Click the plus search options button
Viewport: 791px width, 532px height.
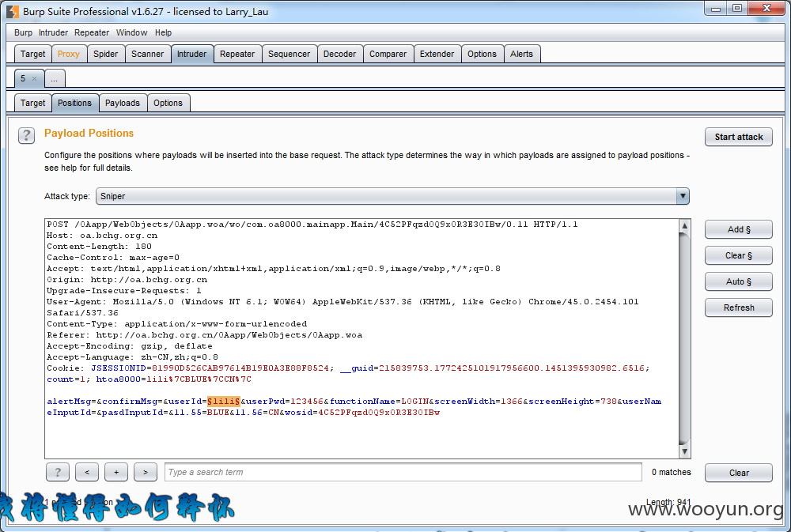click(x=116, y=472)
